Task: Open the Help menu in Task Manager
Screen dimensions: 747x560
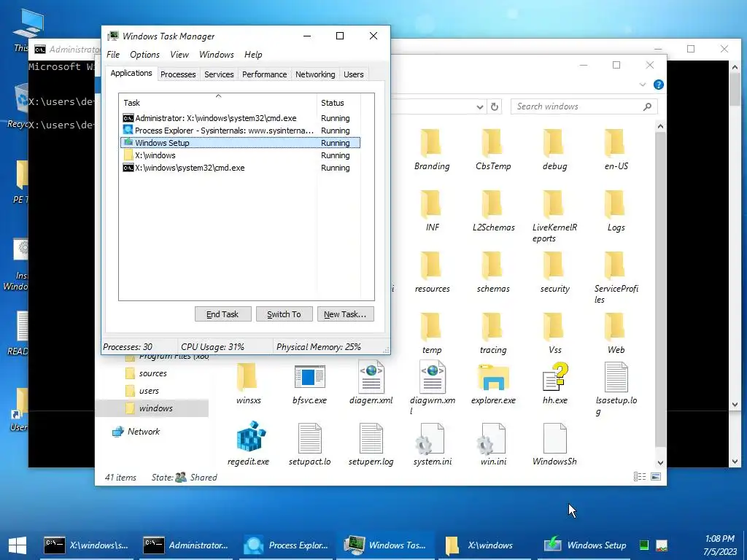Action: [x=253, y=55]
